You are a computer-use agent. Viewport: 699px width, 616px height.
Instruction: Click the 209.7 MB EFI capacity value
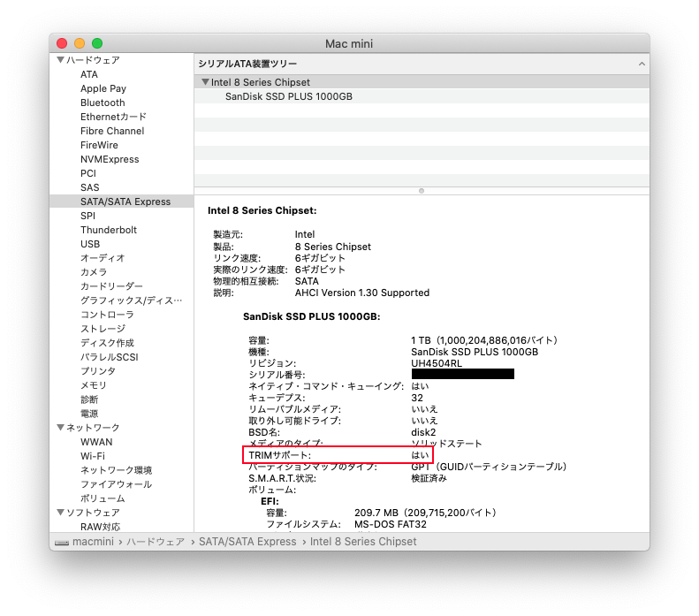click(x=425, y=513)
